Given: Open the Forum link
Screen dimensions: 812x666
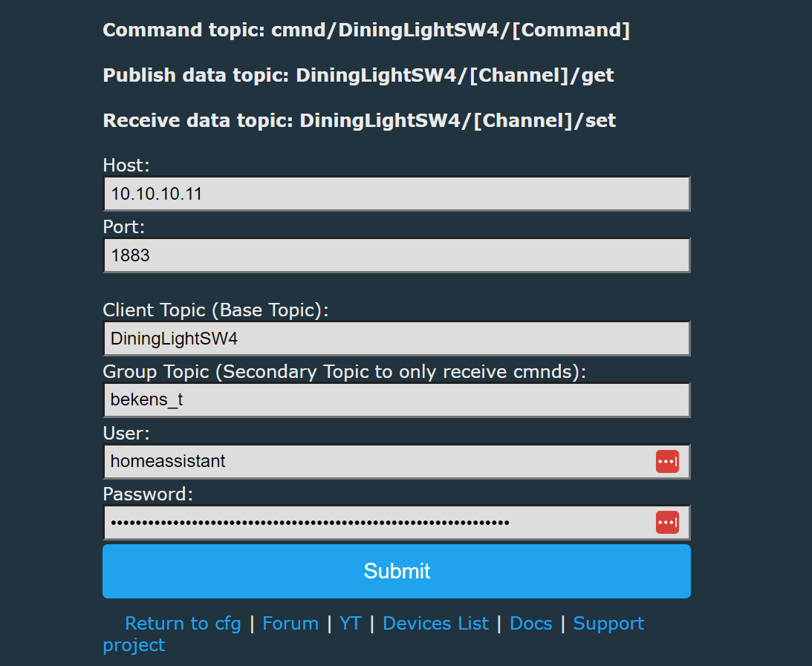Looking at the screenshot, I should (x=290, y=624).
